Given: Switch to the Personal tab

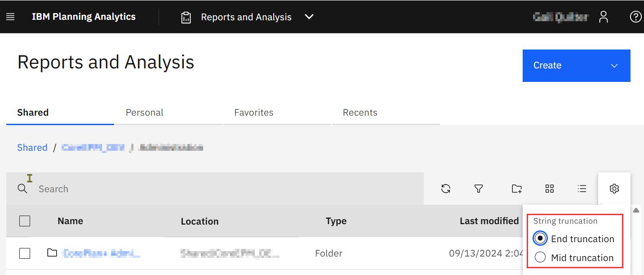Looking at the screenshot, I should pyautogui.click(x=144, y=113).
